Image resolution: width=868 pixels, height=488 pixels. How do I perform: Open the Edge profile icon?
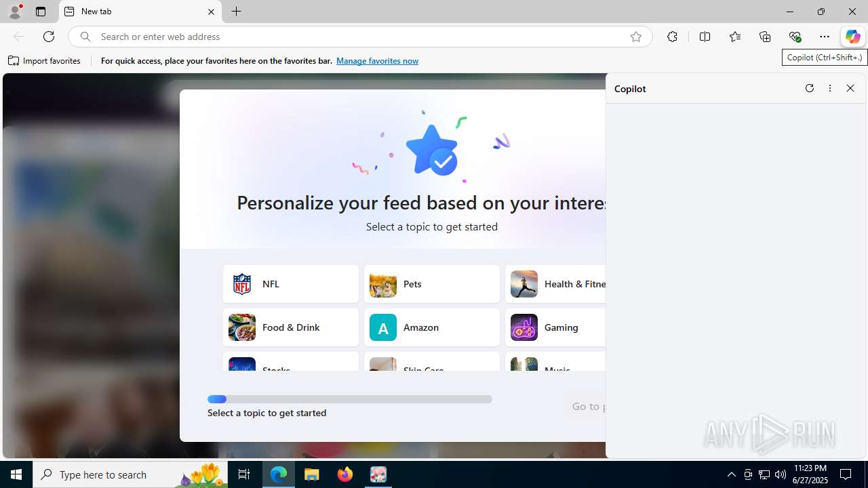point(14,12)
